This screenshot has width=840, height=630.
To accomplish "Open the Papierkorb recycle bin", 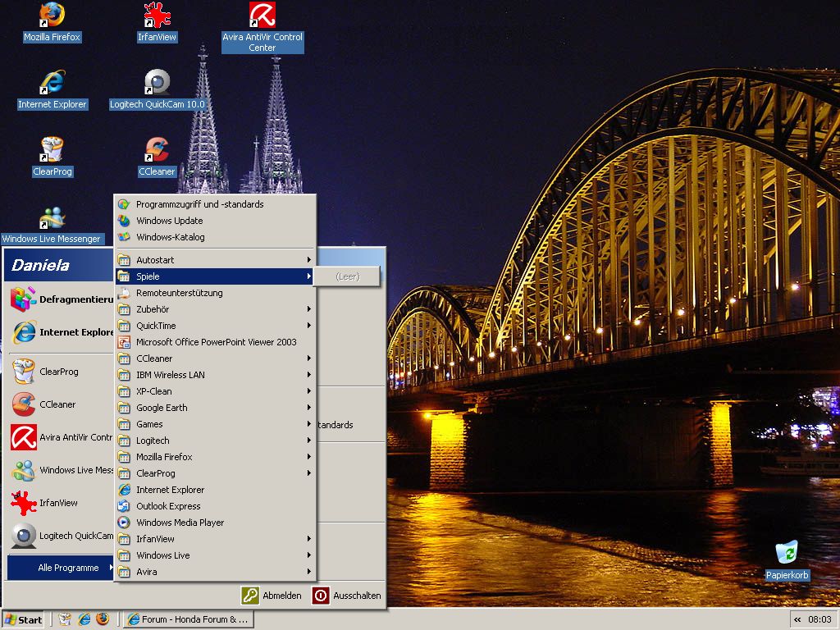I will (787, 553).
